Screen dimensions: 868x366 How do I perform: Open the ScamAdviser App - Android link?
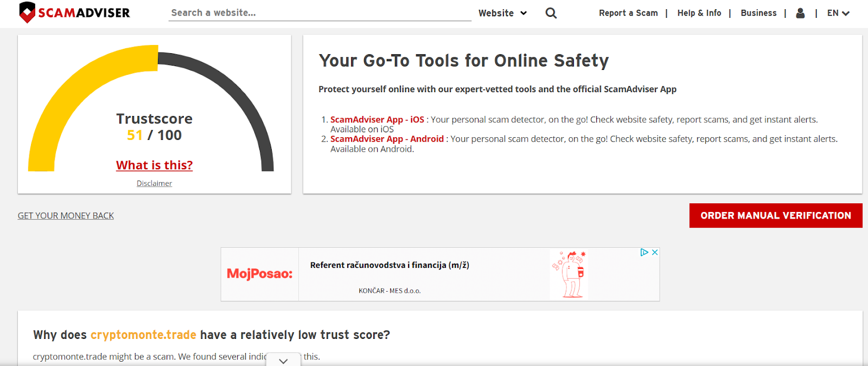387,139
